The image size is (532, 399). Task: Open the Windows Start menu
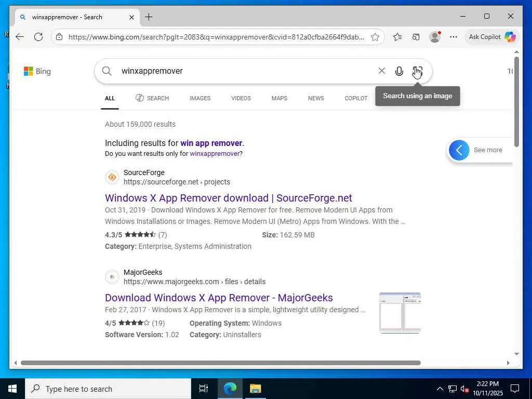[x=12, y=389]
